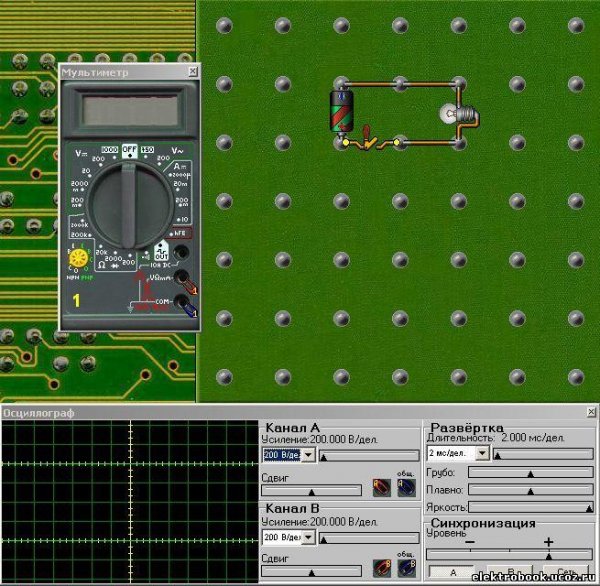Open Канал B gain dropdown
Image resolution: width=600 pixels, height=586 pixels.
308,537
